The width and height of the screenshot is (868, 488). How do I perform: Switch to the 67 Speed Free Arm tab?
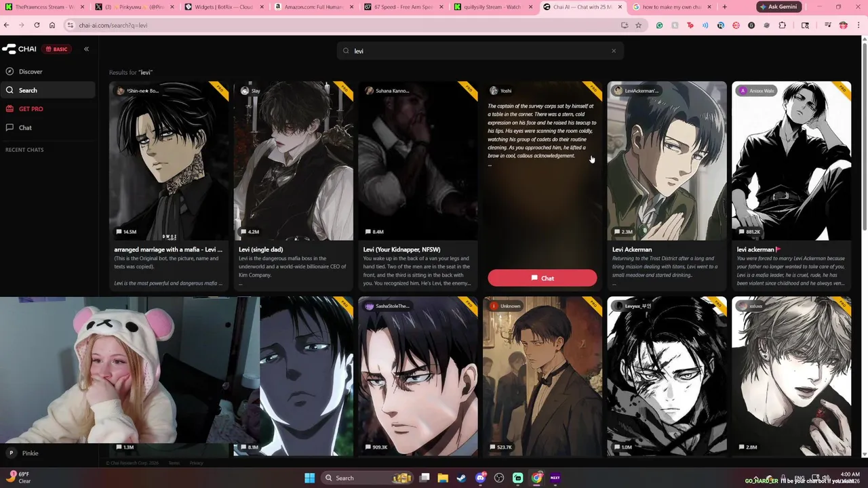pos(402,7)
